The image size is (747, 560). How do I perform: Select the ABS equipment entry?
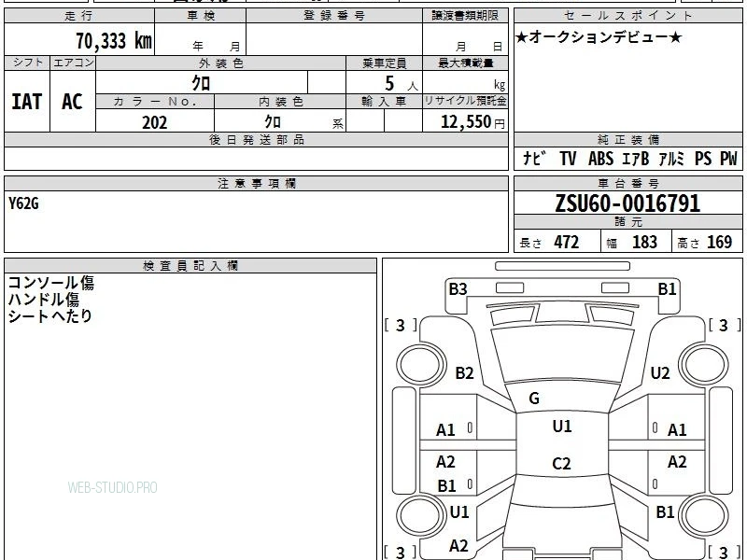(x=600, y=158)
